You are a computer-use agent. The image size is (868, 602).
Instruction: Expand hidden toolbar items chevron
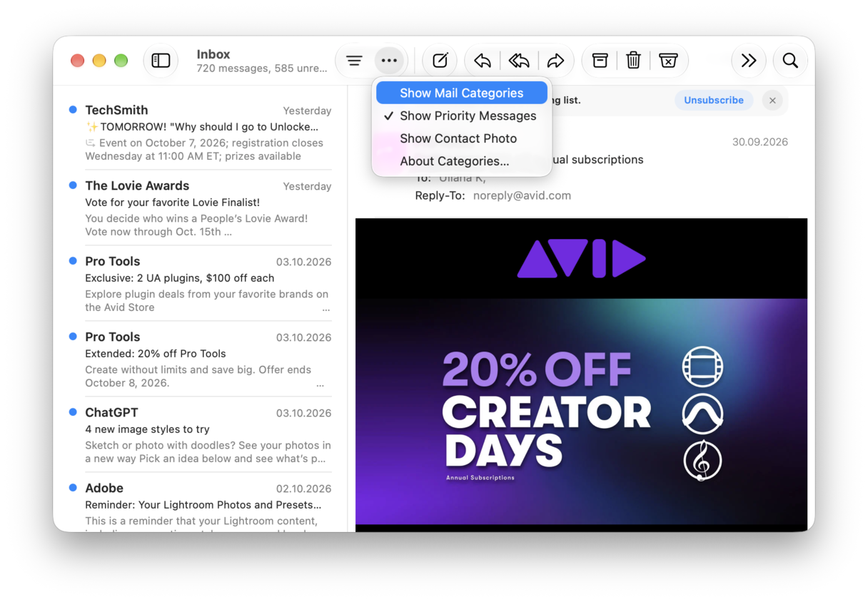click(749, 61)
